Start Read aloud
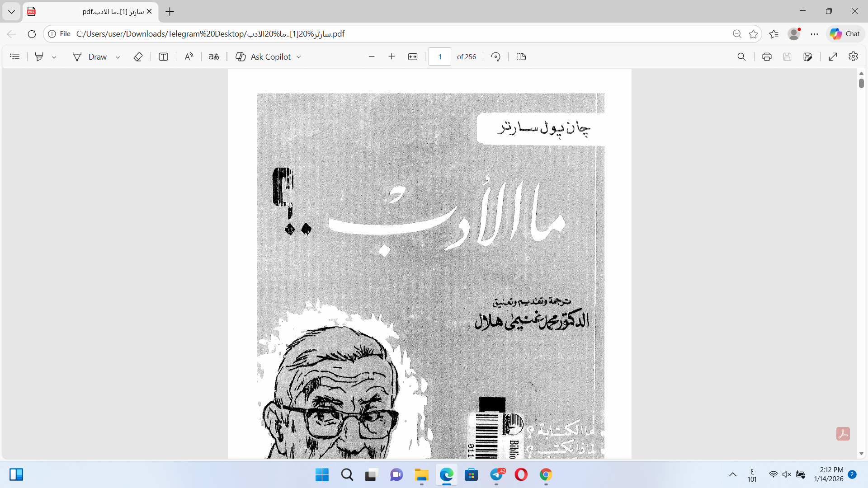 [x=189, y=56]
